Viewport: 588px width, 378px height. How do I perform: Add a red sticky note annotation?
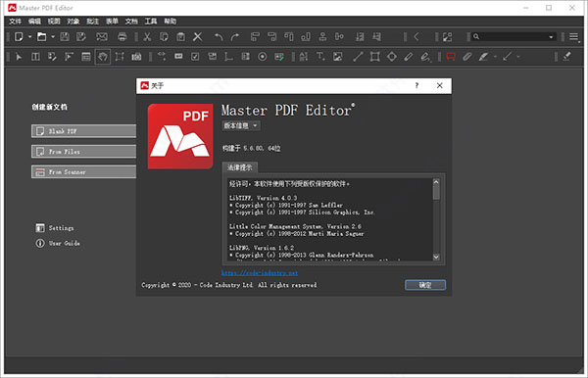451,57
